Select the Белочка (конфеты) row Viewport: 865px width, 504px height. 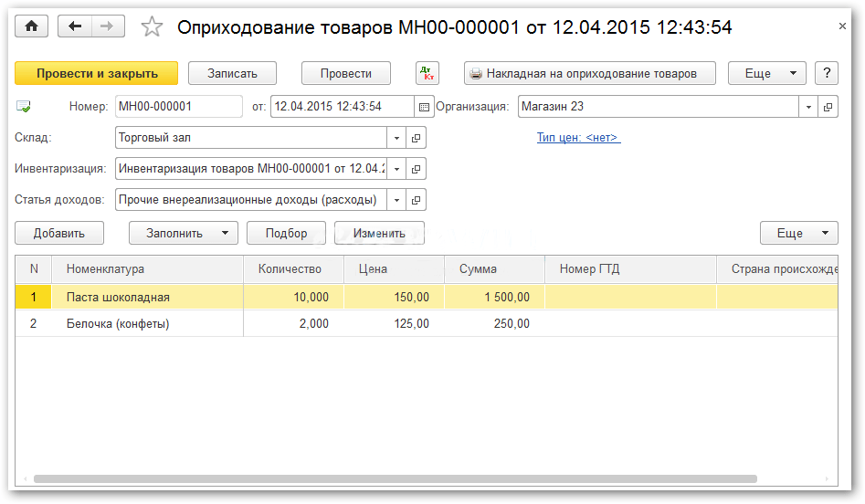pyautogui.click(x=118, y=323)
